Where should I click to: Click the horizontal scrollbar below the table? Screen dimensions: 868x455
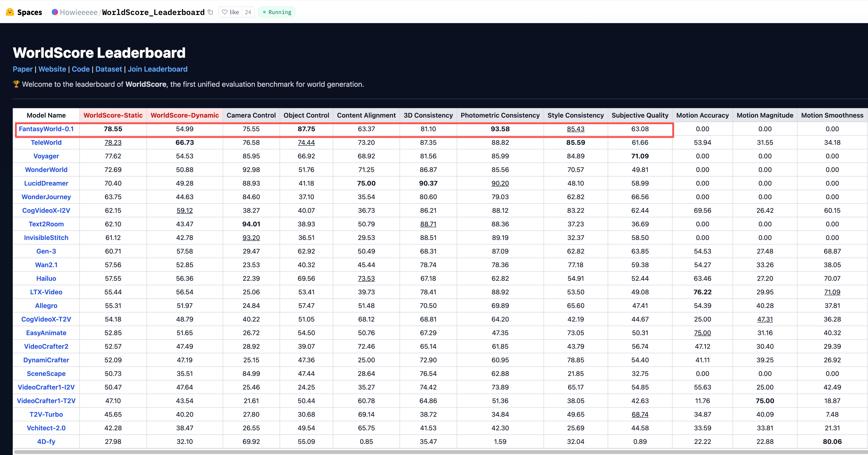tap(438, 452)
